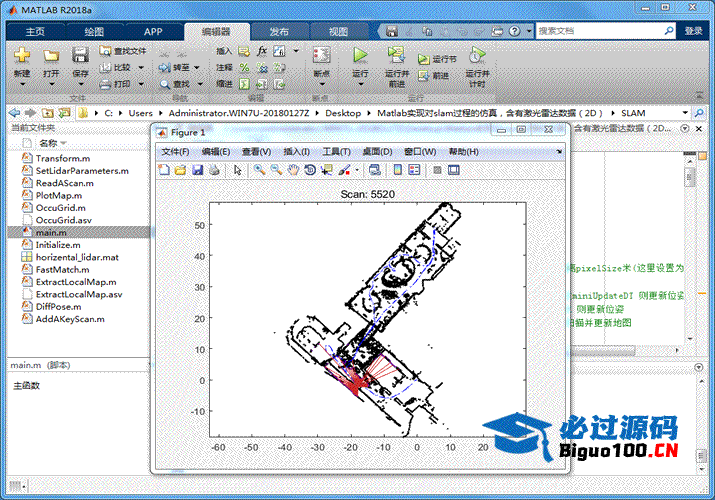Switch to the 主页 (Home) tab
715x500 pixels.
pos(35,31)
